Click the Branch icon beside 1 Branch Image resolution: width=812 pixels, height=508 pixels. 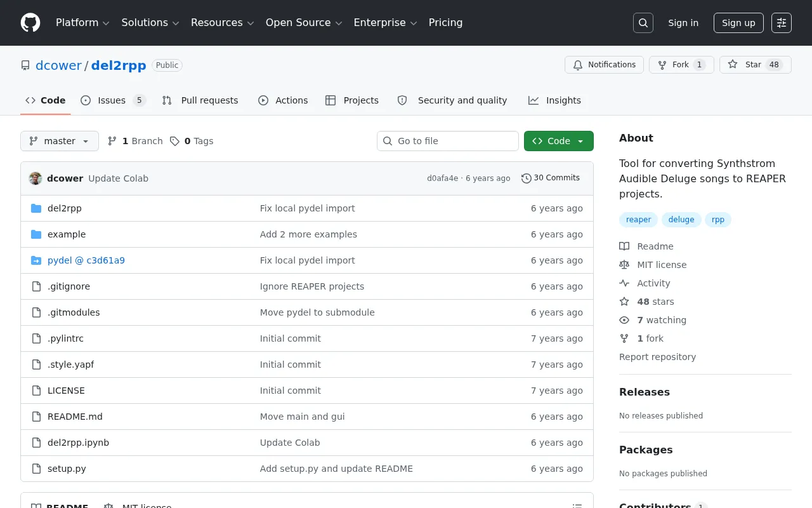click(112, 141)
